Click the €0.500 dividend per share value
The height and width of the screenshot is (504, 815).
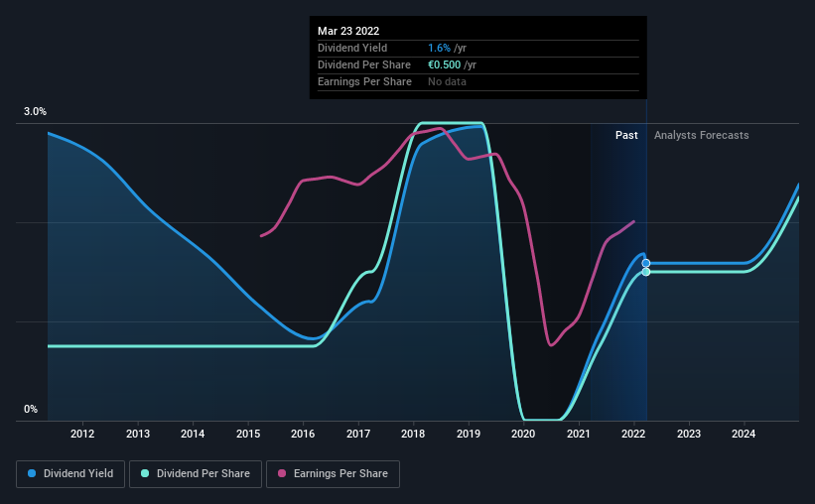click(445, 64)
